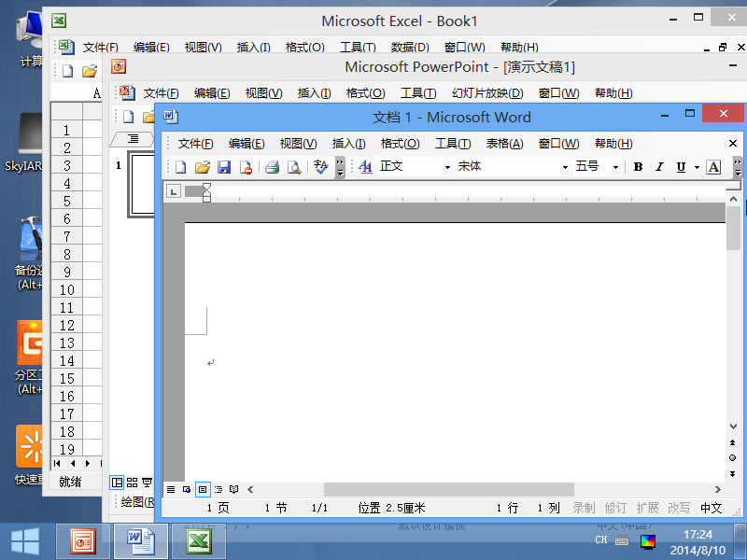This screenshot has height=560, width=747.
Task: Open the 绘图(R) draw menu in PowerPoint
Action: pyautogui.click(x=137, y=501)
